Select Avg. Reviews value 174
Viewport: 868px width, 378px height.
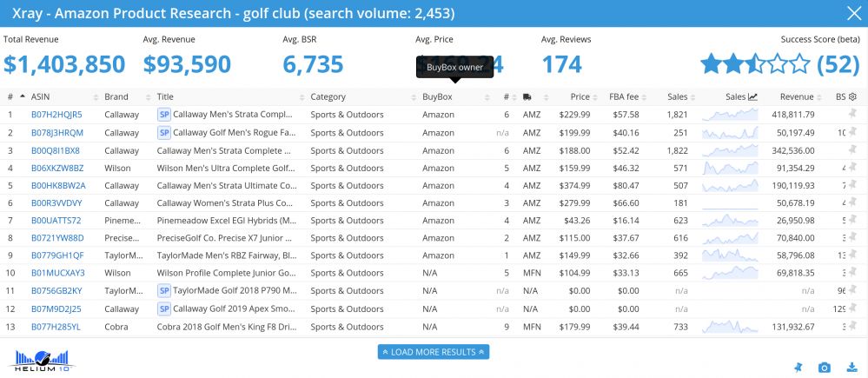point(561,64)
